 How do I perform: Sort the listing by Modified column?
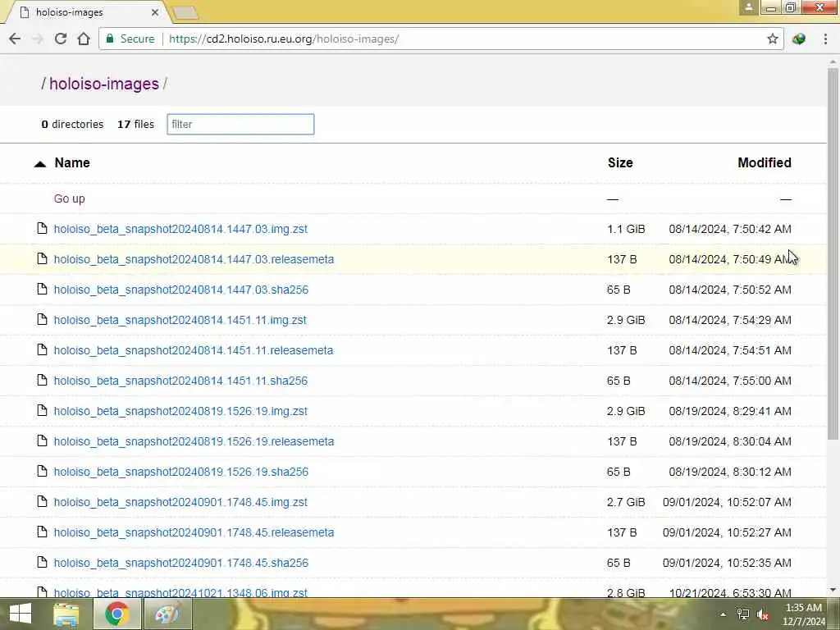coord(765,163)
